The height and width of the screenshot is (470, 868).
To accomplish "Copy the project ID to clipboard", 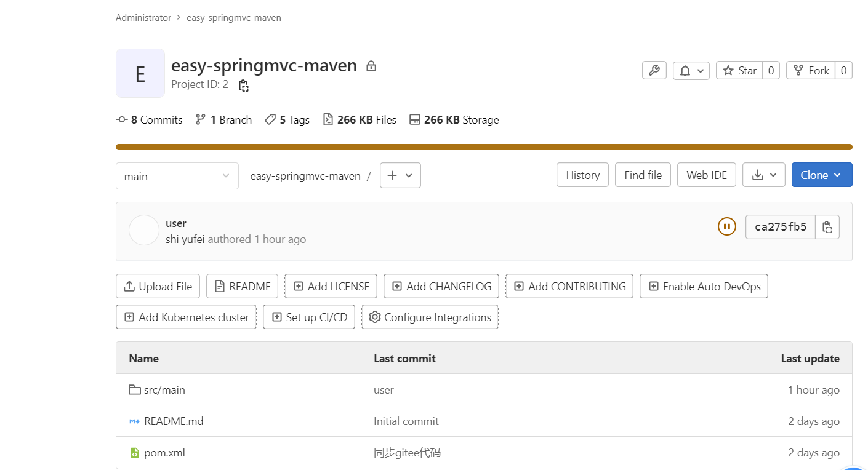I will [244, 86].
